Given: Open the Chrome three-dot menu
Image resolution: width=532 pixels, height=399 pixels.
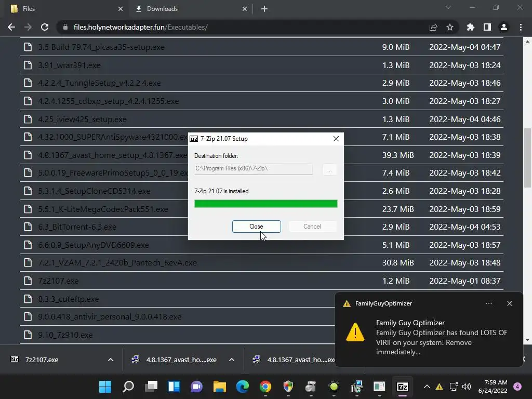Looking at the screenshot, I should click(521, 27).
